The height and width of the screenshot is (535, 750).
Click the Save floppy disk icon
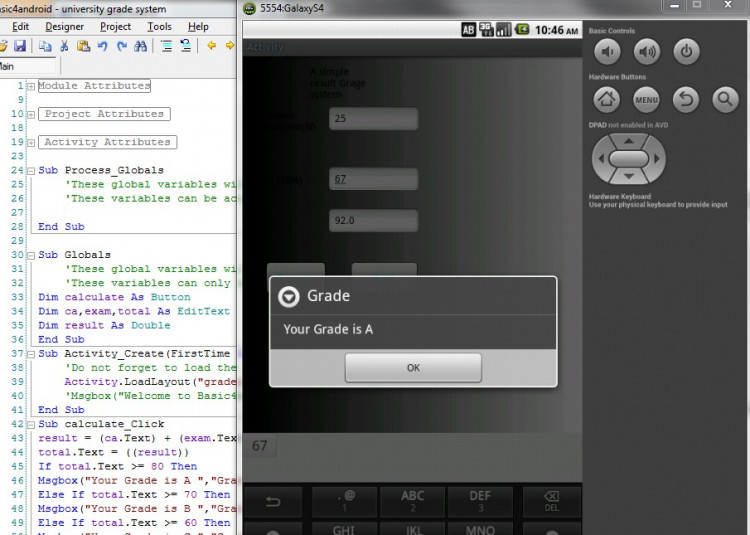click(20, 46)
